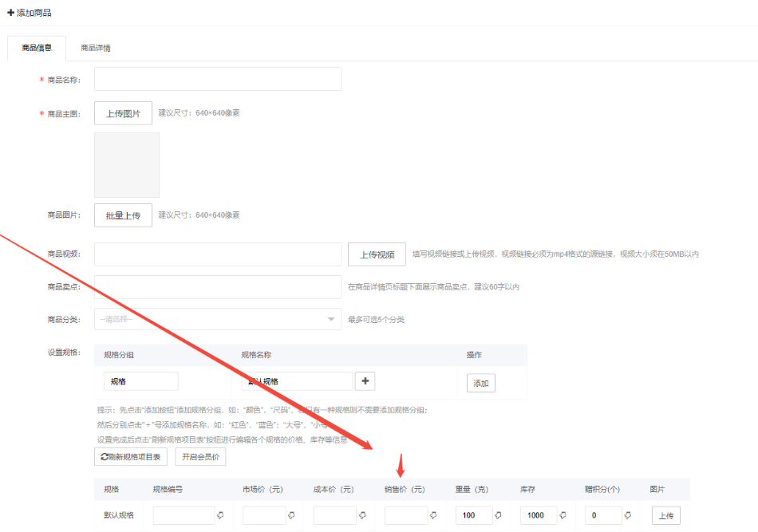Click batch-fill icon next to 成本价 field
Screen dimensions: 758x532
pos(362,515)
